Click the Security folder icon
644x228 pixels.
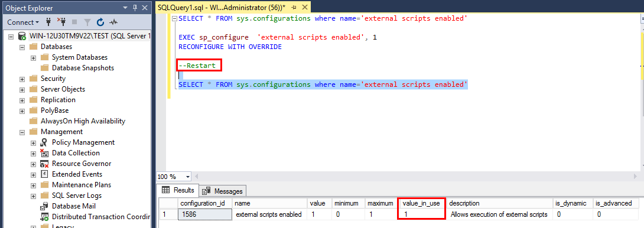(33, 79)
